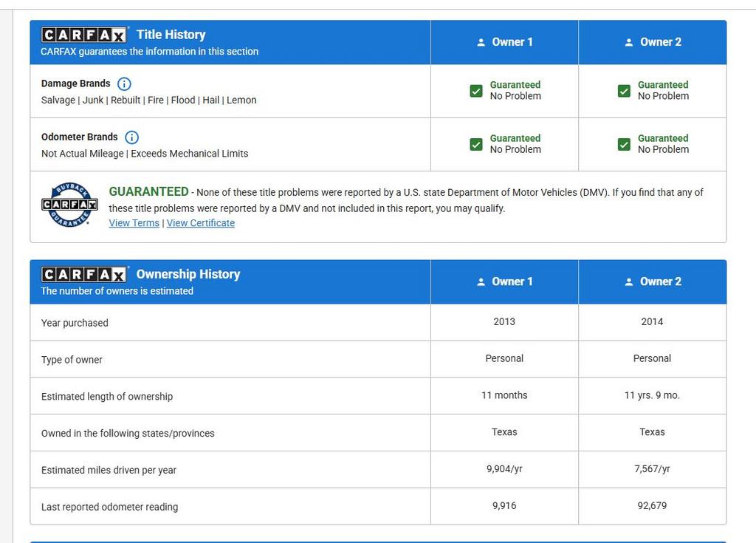The image size is (756, 543).
Task: Click the '11 yrs. 9 mo.' ownership value
Action: 652,395
